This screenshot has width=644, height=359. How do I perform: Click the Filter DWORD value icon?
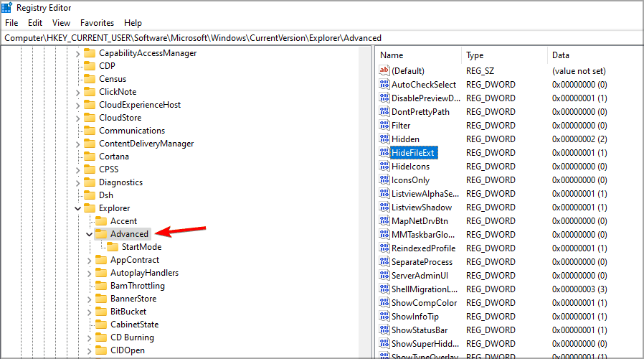click(384, 125)
